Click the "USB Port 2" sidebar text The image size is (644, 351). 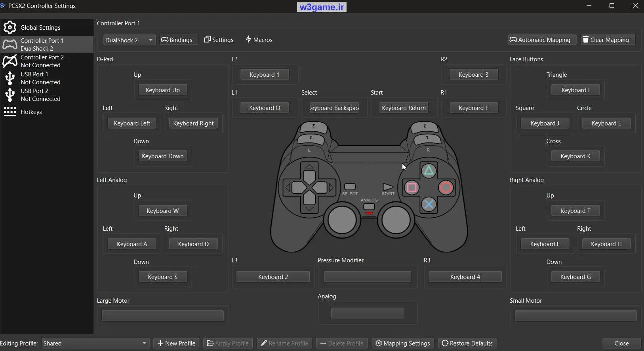(34, 91)
